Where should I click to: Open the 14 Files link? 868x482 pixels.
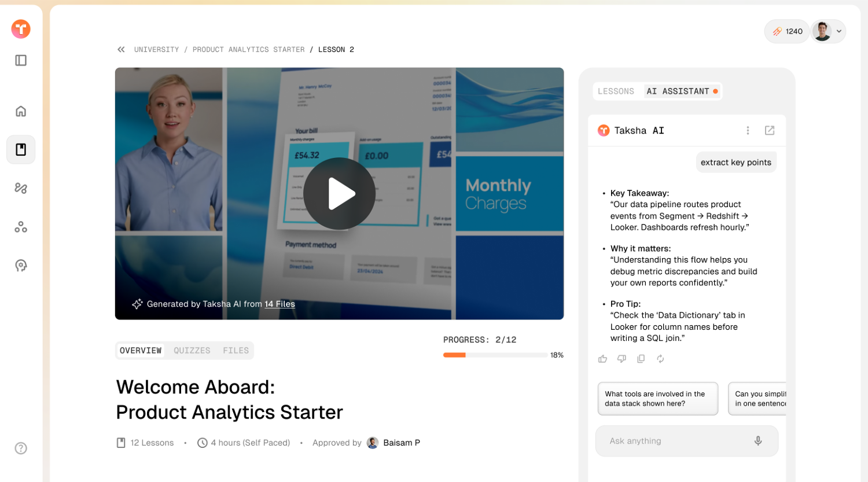(279, 304)
